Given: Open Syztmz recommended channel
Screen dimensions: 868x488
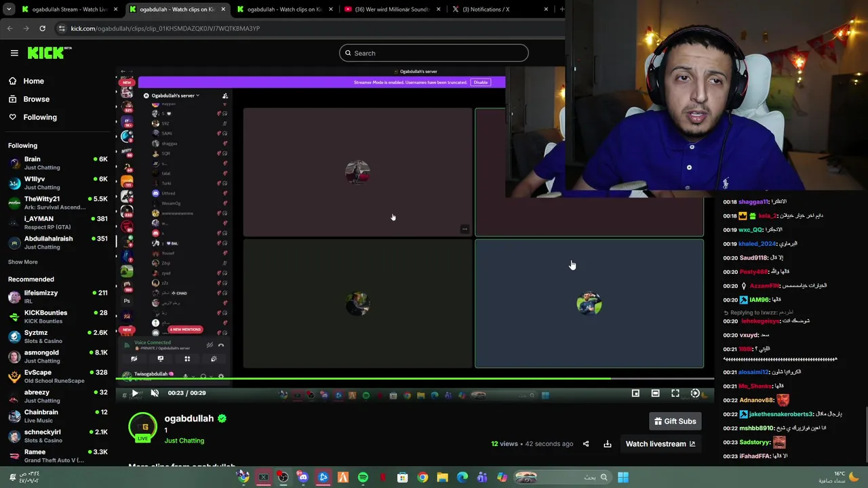Looking at the screenshot, I should (x=58, y=336).
